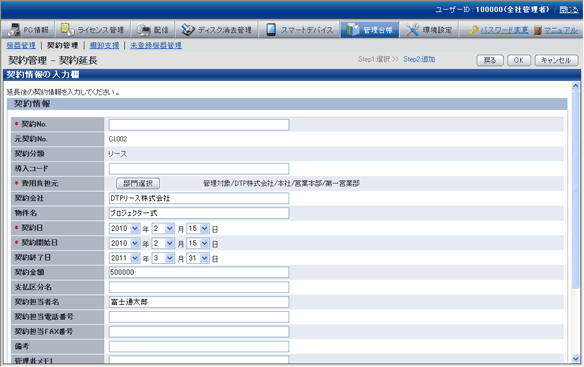The width and height of the screenshot is (584, 367).
Task: Click the OK button
Action: 519,60
